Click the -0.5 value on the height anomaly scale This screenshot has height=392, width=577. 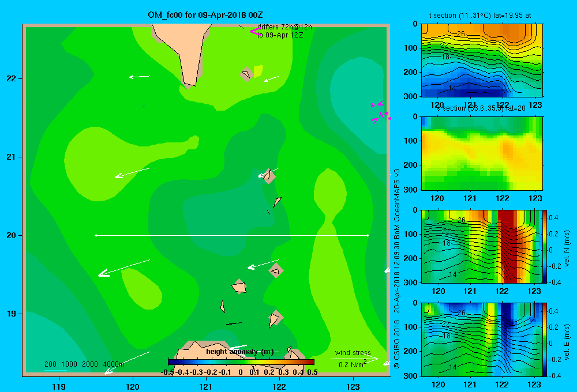[168, 372]
